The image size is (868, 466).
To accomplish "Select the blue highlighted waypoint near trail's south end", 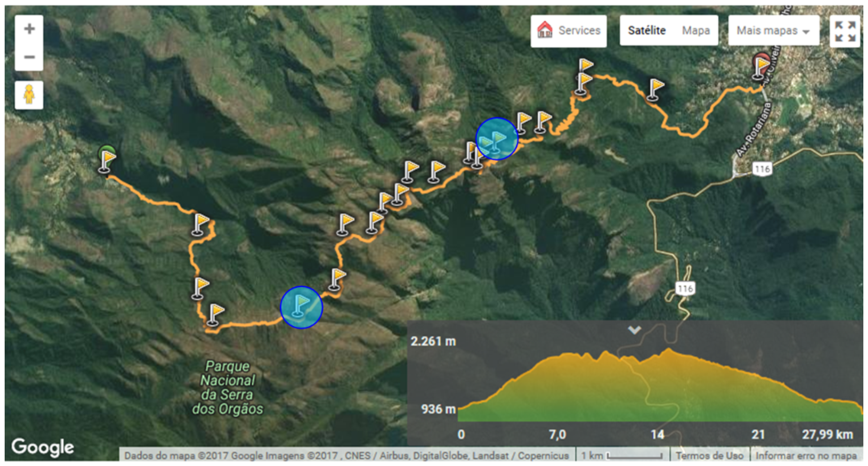I will pyautogui.click(x=301, y=307).
